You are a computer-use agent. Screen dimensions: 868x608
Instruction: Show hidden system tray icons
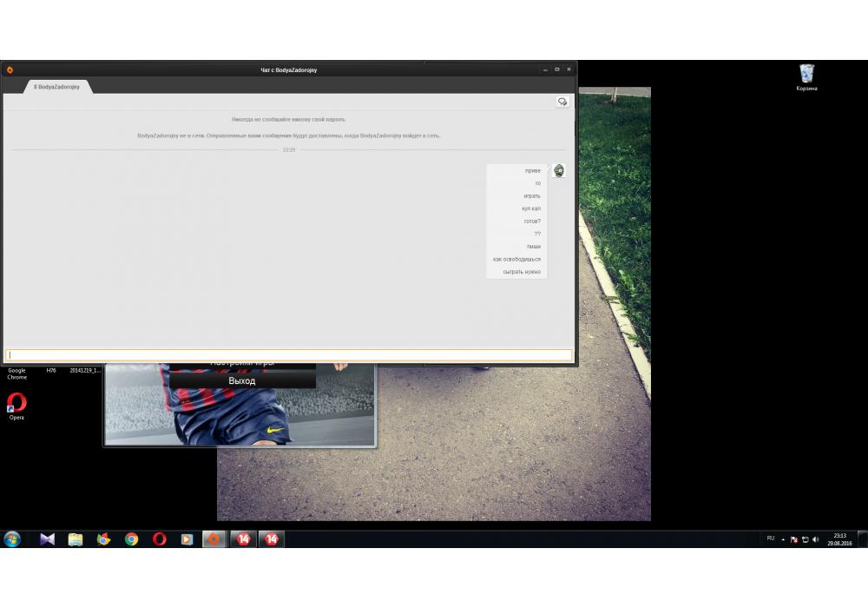783,539
